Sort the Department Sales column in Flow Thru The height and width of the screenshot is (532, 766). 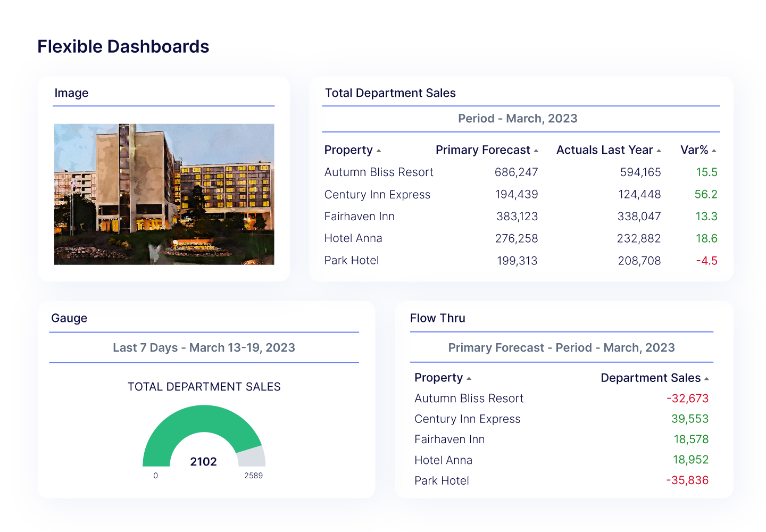coord(707,378)
